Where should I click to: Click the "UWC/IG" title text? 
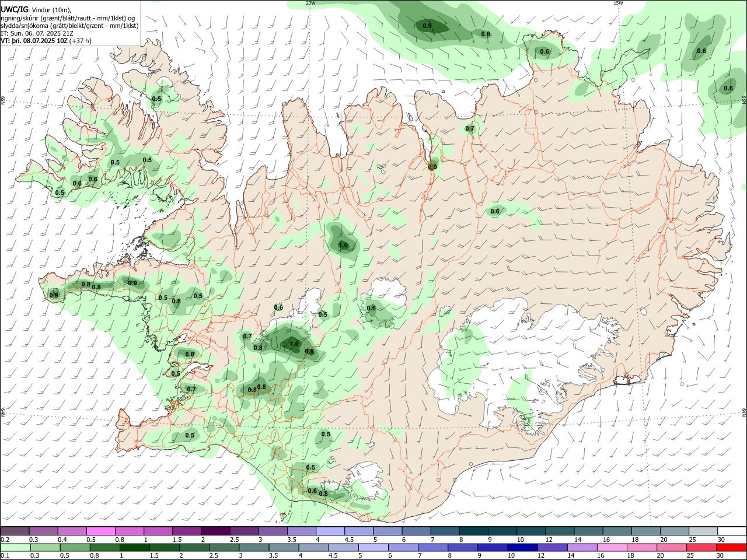click(14, 9)
